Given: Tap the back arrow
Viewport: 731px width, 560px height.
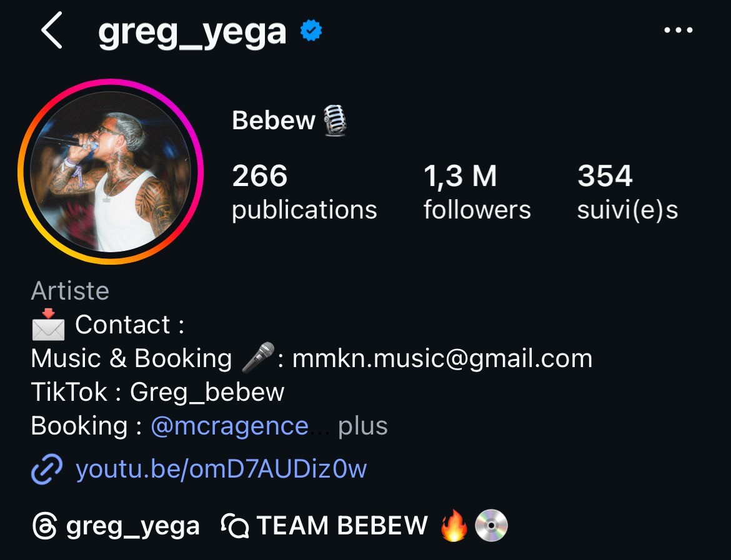Looking at the screenshot, I should tap(52, 31).
